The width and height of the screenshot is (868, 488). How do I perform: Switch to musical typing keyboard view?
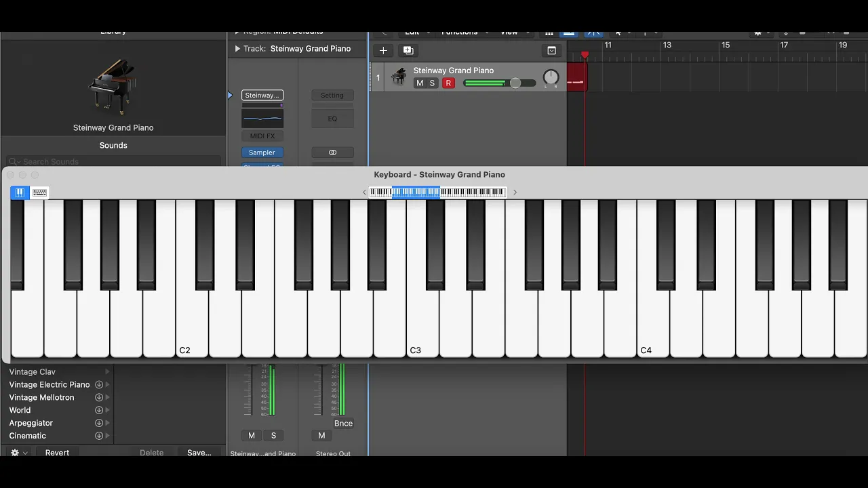(x=40, y=192)
